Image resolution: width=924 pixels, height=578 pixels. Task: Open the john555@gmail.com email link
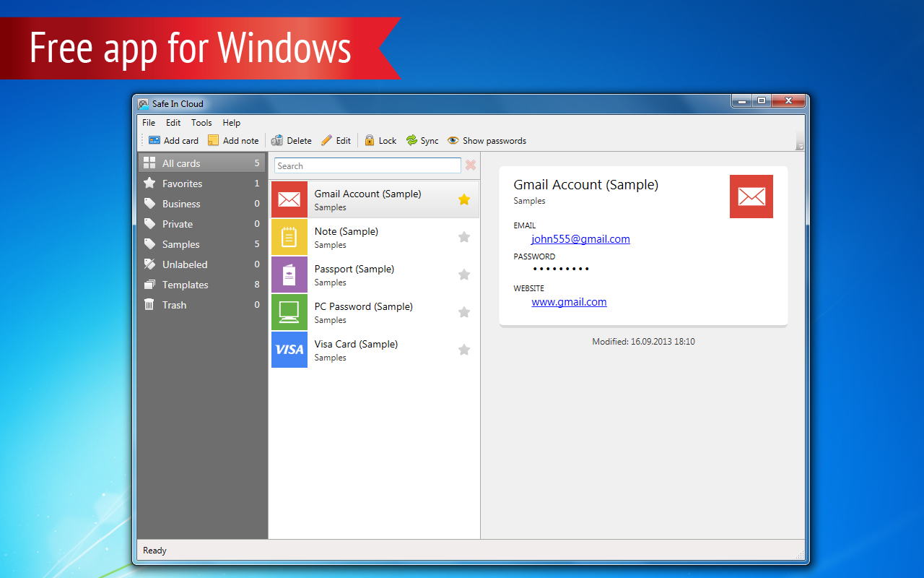tap(580, 238)
